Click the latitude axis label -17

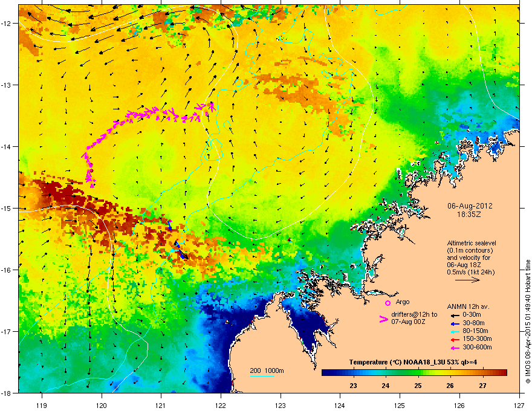[x=6, y=331]
